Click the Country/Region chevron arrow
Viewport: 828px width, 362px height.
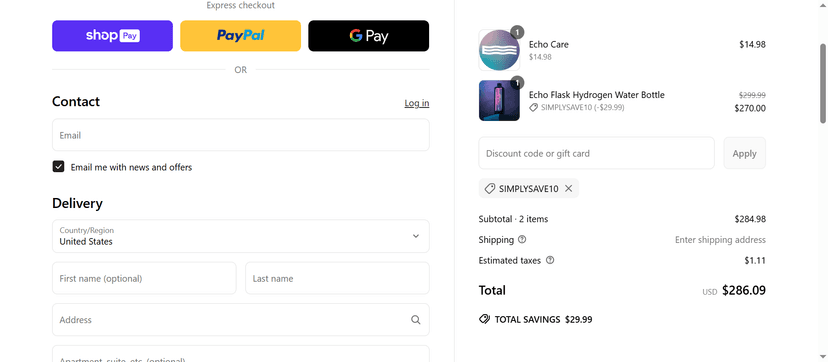click(416, 236)
